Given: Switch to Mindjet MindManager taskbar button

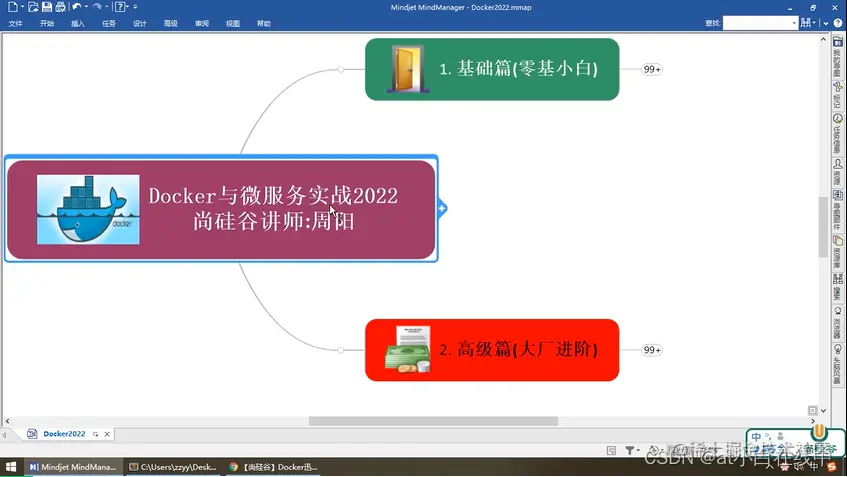Looking at the screenshot, I should (73, 467).
